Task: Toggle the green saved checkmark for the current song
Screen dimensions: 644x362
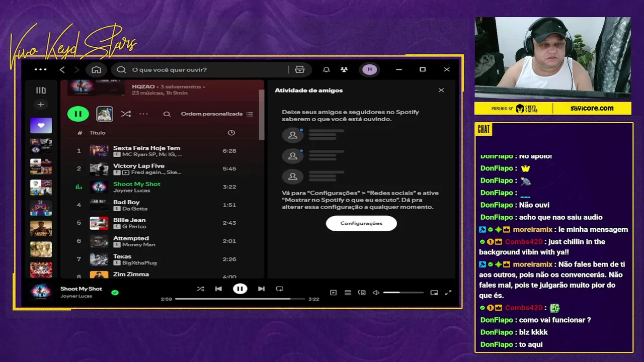Action: click(x=115, y=292)
